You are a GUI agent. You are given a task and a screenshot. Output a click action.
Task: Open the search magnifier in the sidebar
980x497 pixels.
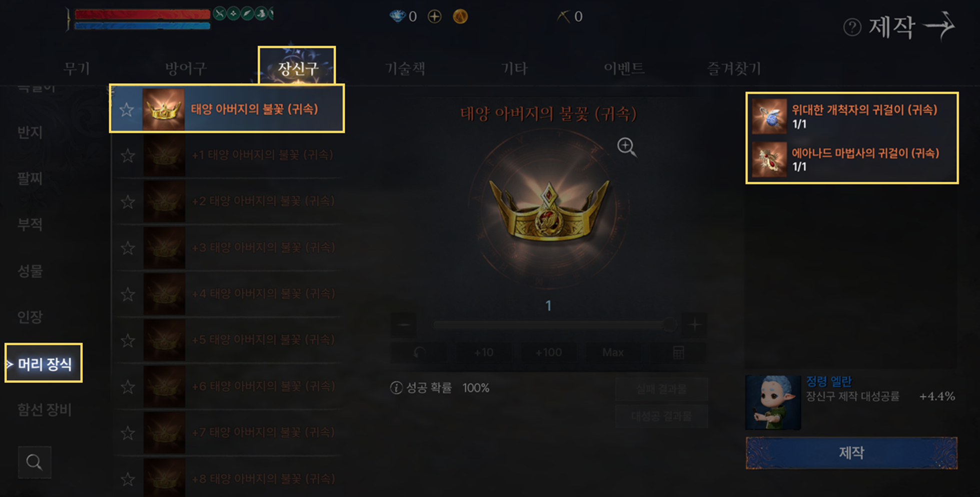pyautogui.click(x=34, y=462)
